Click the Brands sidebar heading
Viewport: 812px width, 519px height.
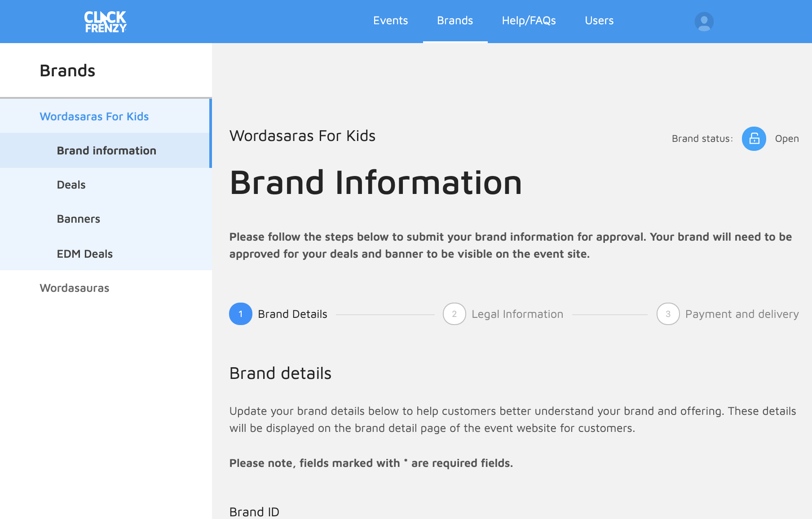(67, 70)
